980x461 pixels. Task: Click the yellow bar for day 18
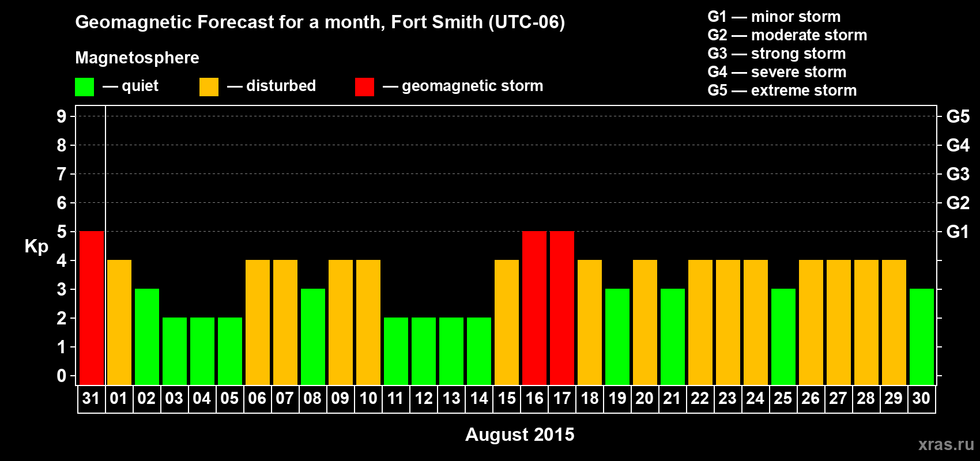[590, 322]
